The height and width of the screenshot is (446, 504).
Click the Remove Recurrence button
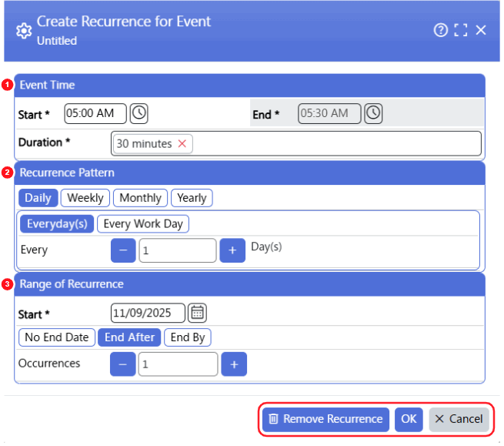click(326, 419)
